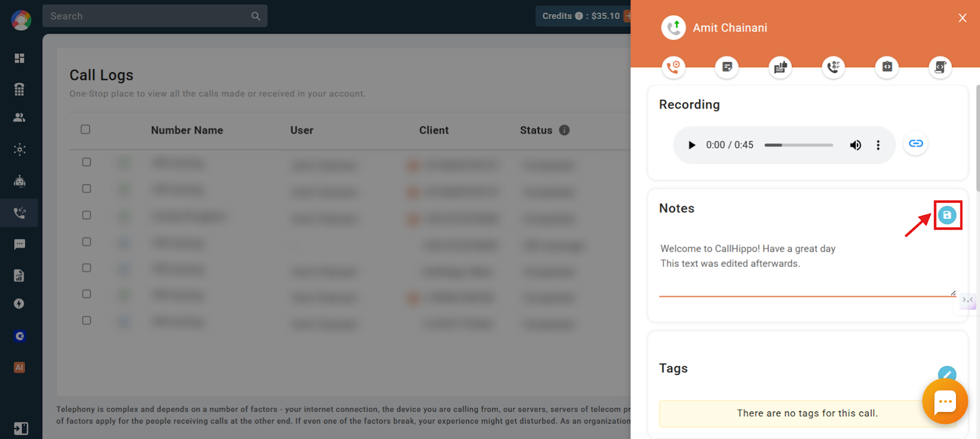Tick the first call log row checkbox
980x439 pixels.
pos(86,162)
